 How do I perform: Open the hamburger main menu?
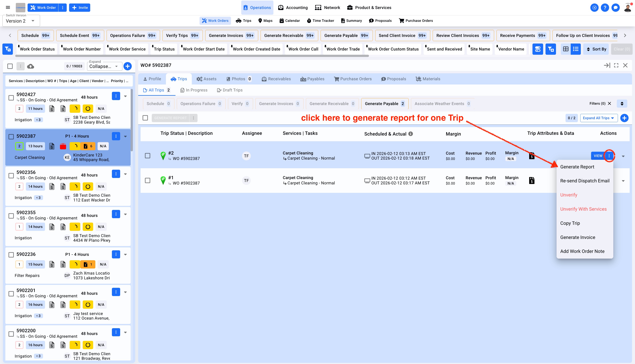tap(8, 8)
